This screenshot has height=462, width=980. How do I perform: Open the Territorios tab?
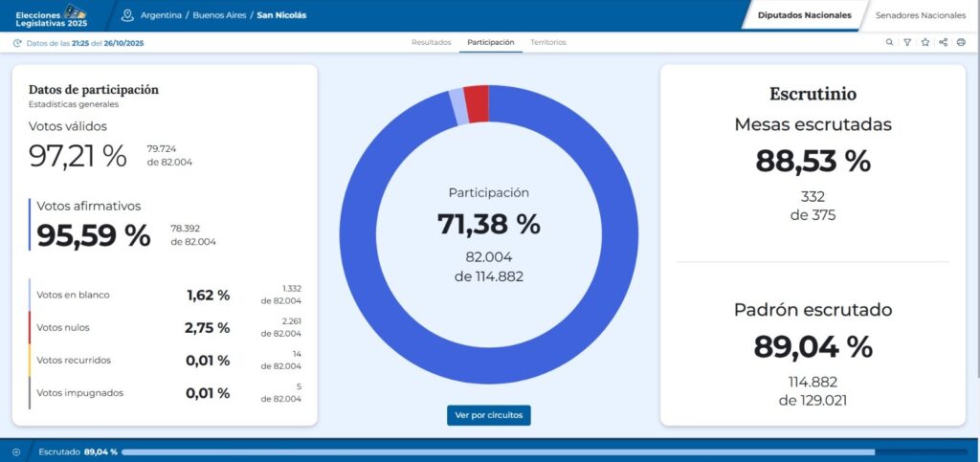coord(548,42)
